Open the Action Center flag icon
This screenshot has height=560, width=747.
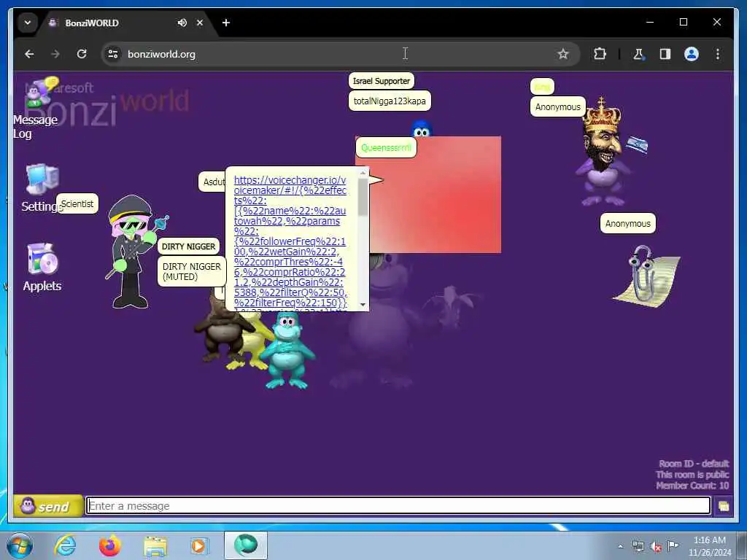point(673,546)
